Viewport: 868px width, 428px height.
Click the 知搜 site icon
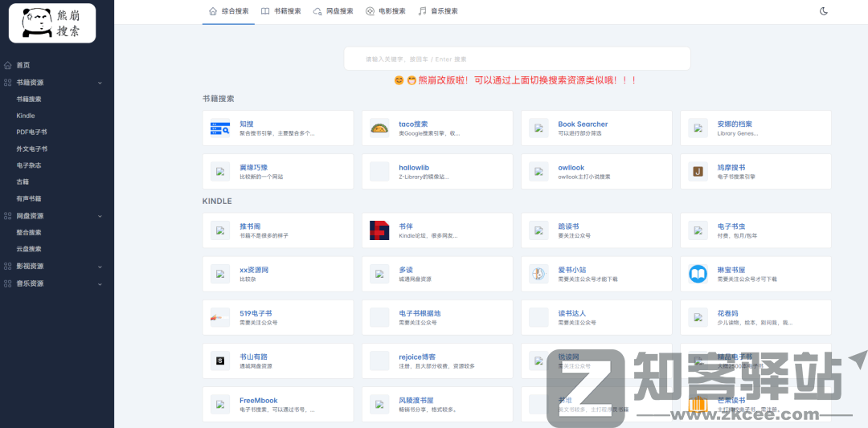pos(219,128)
